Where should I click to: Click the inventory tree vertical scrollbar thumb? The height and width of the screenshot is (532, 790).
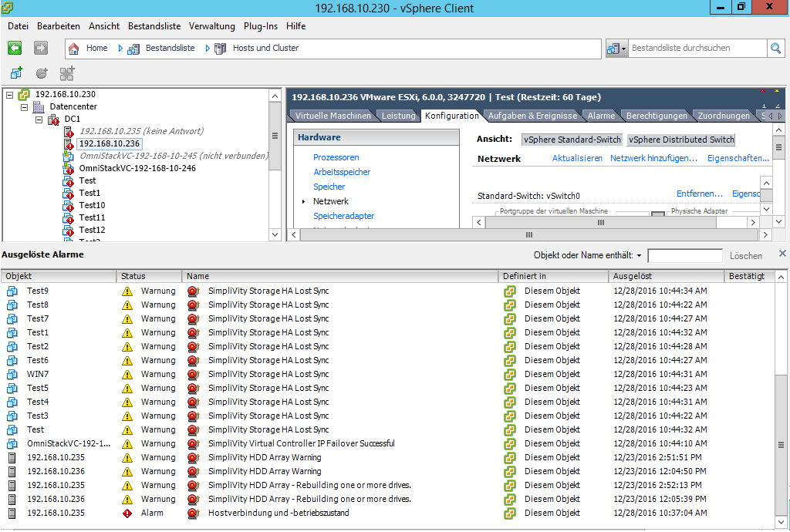click(x=275, y=136)
